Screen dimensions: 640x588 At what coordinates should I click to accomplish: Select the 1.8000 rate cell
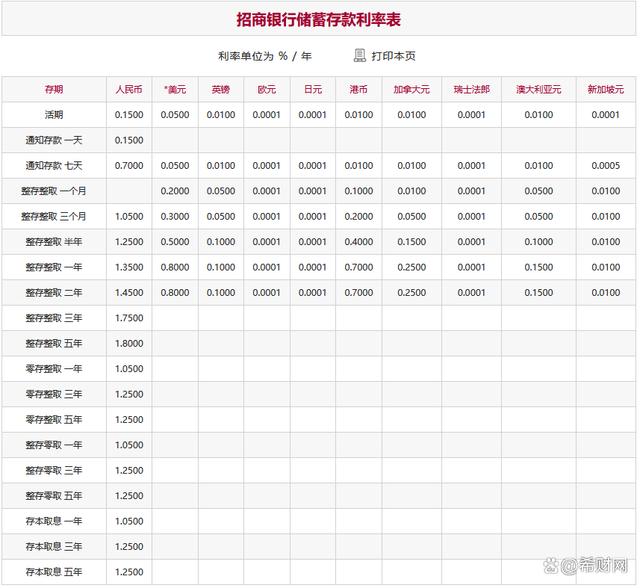(129, 343)
